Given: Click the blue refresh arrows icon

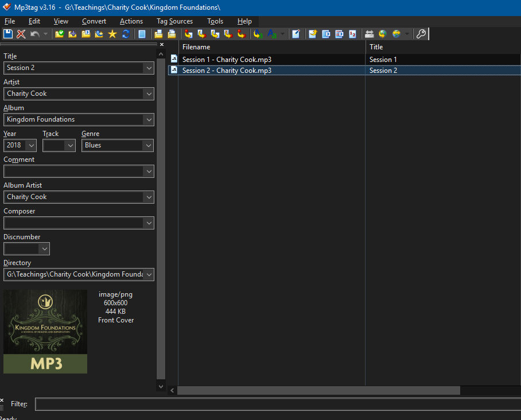Looking at the screenshot, I should tap(125, 34).
